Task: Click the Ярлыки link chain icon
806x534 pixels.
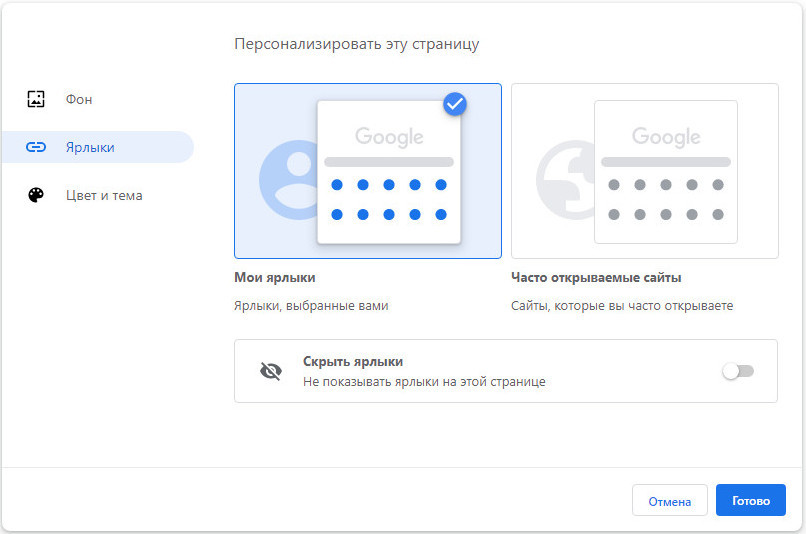Action: (35, 147)
